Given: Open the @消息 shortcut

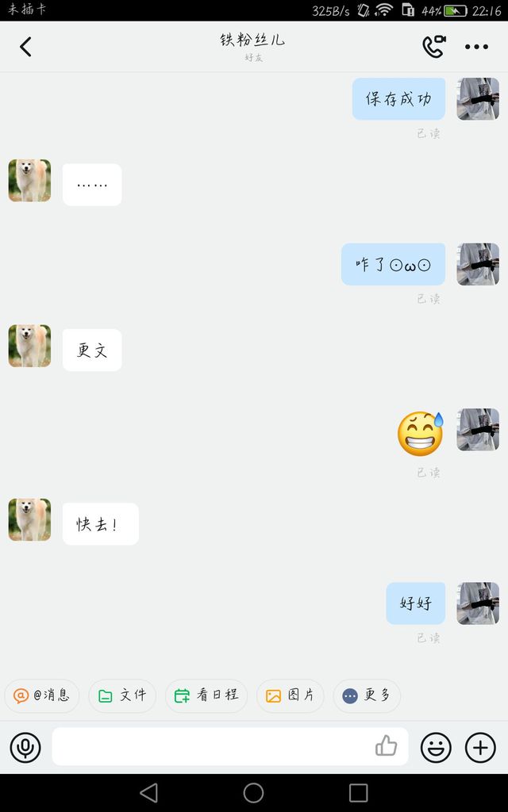Looking at the screenshot, I should pos(42,695).
